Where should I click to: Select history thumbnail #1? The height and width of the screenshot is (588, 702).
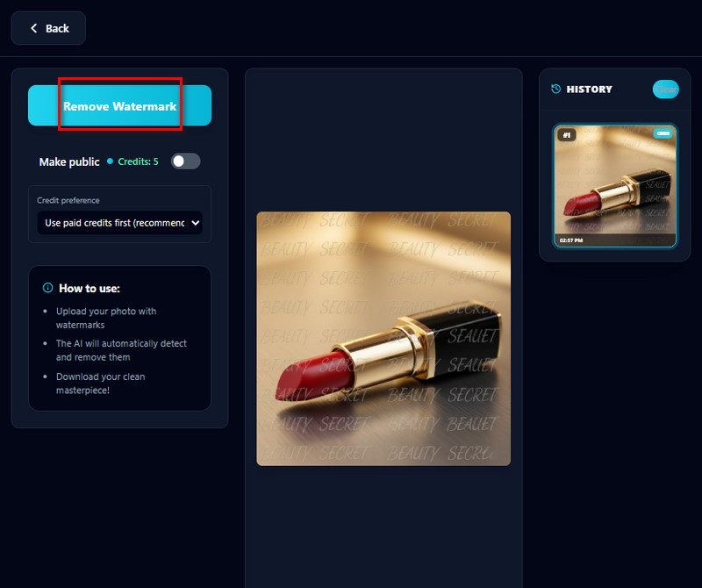(x=615, y=185)
